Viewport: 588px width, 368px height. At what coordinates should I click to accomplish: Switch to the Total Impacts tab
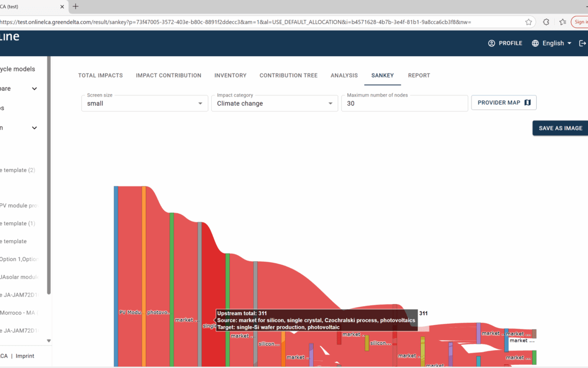(100, 75)
